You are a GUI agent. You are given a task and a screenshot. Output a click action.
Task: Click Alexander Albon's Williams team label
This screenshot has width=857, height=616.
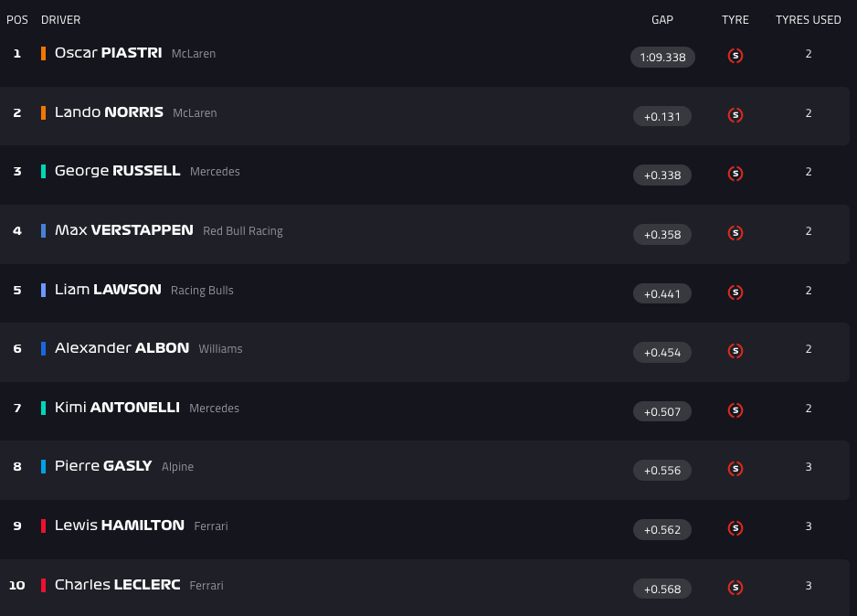click(x=220, y=349)
